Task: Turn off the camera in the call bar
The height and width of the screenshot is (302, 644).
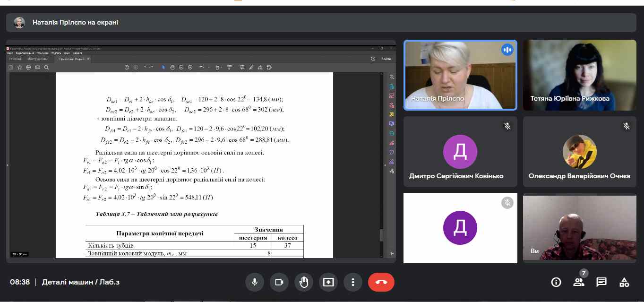Action: (279, 282)
